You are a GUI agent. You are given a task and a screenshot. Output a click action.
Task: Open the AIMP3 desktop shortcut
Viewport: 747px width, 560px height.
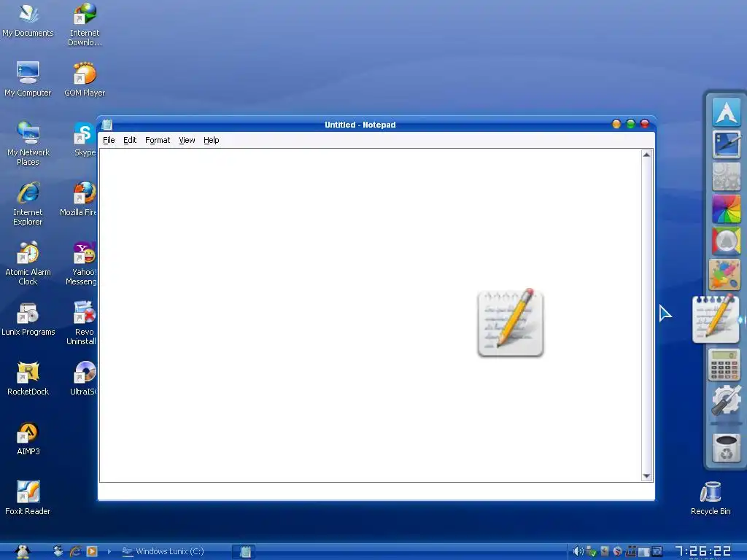click(x=28, y=438)
